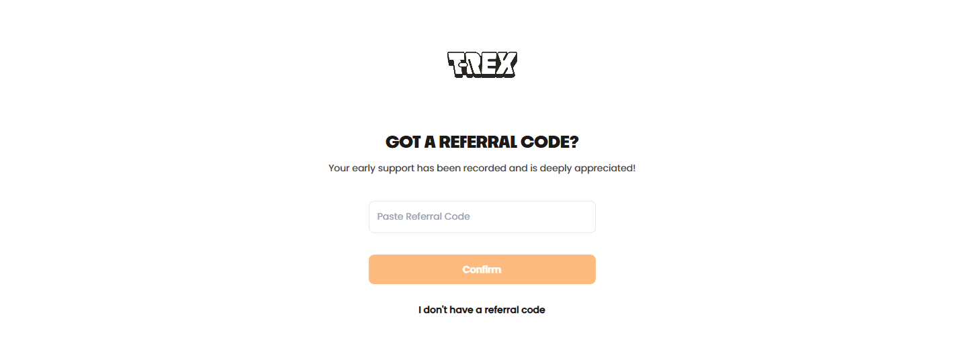Open the T-REX home via logo

(482, 64)
